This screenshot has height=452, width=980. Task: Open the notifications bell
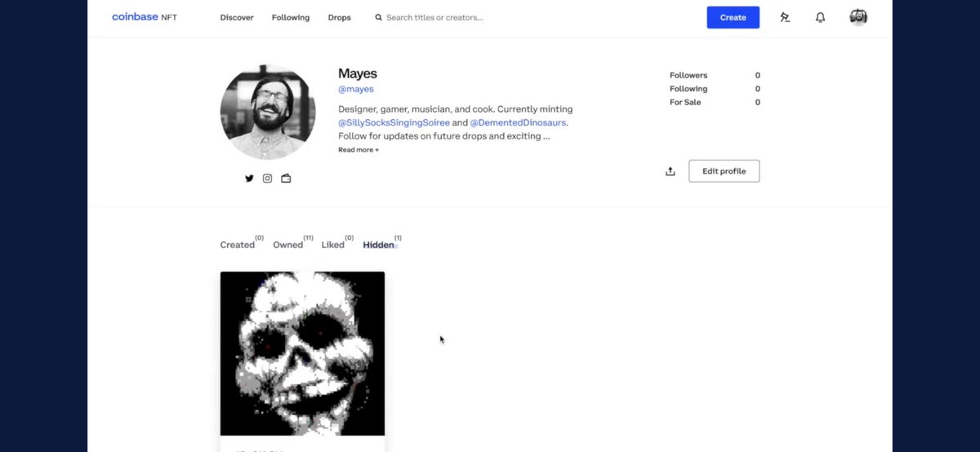820,17
